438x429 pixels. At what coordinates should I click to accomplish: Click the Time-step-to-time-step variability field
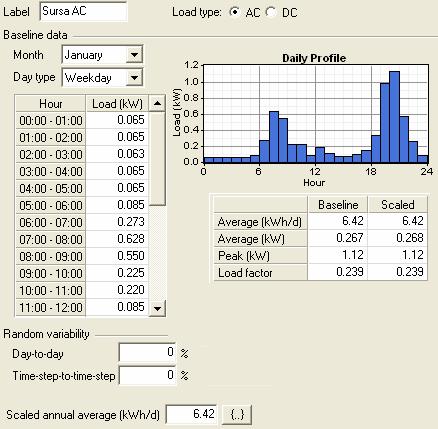147,375
